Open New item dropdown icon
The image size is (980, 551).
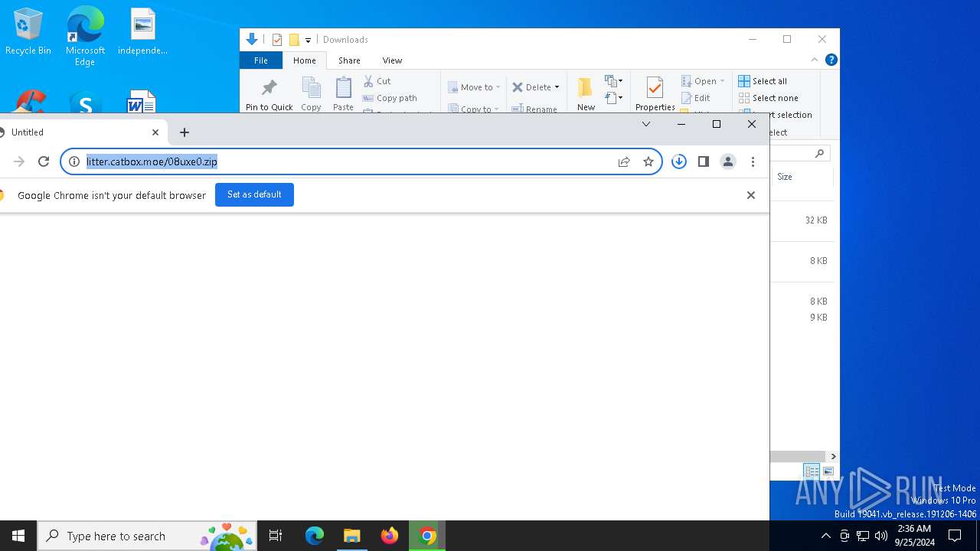click(x=613, y=80)
